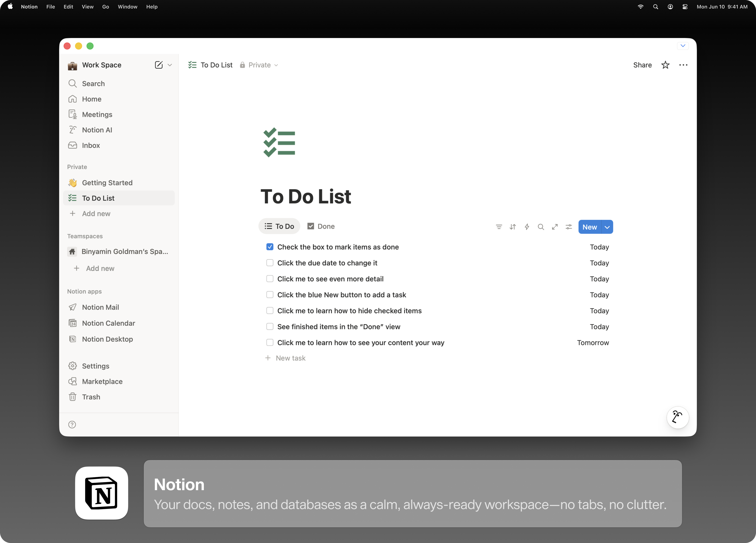
Task: Open Notion Calendar in the sidebar
Action: tap(108, 323)
